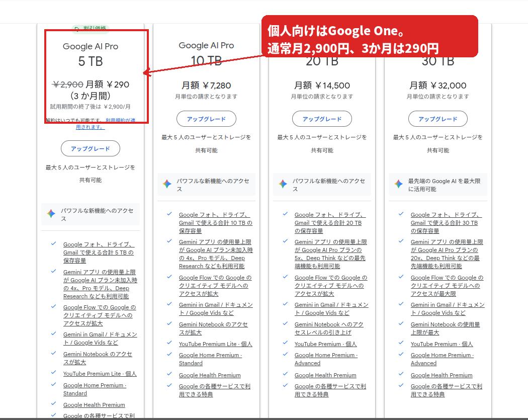Click 月単位の請求となります under ¥14,500
The width and height of the screenshot is (528, 420).
[322, 97]
